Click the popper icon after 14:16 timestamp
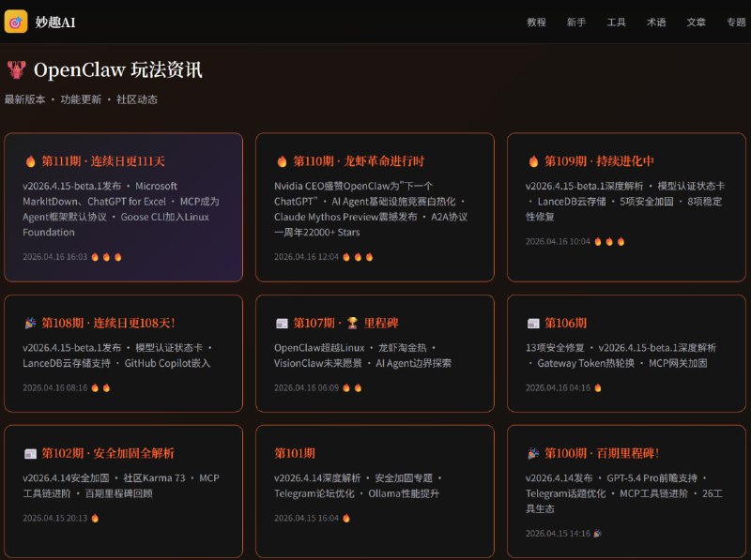The width and height of the screenshot is (751, 560). click(x=598, y=534)
